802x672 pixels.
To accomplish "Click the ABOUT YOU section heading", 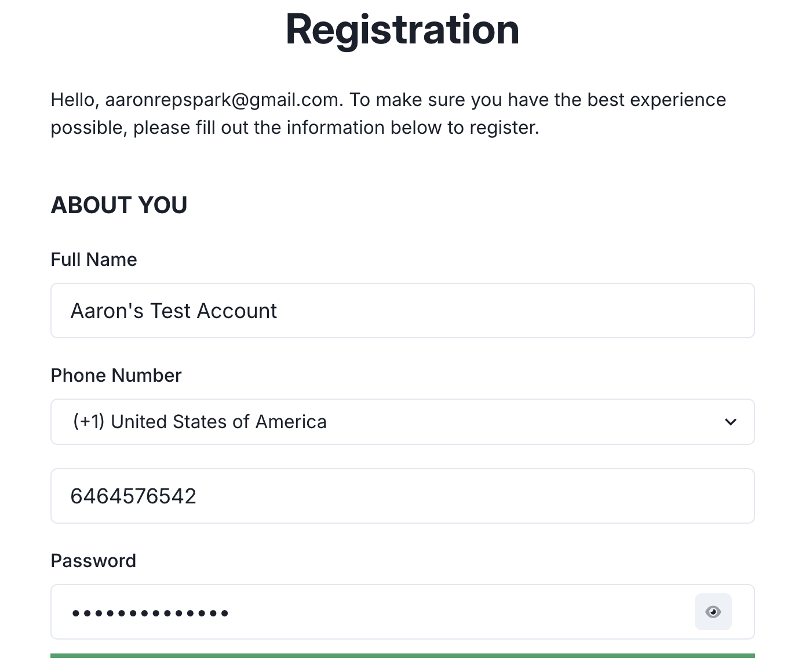I will (x=119, y=205).
